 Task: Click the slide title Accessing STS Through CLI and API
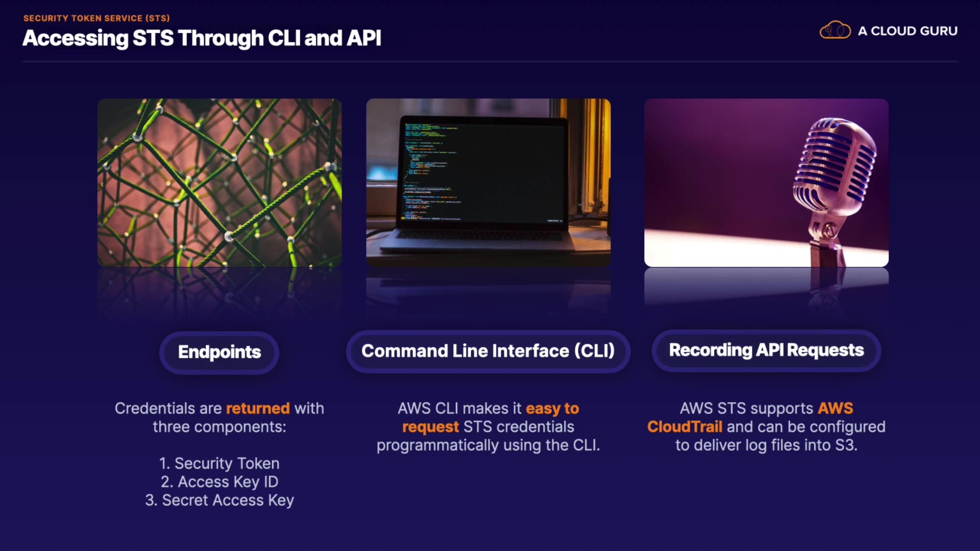pyautogui.click(x=202, y=38)
